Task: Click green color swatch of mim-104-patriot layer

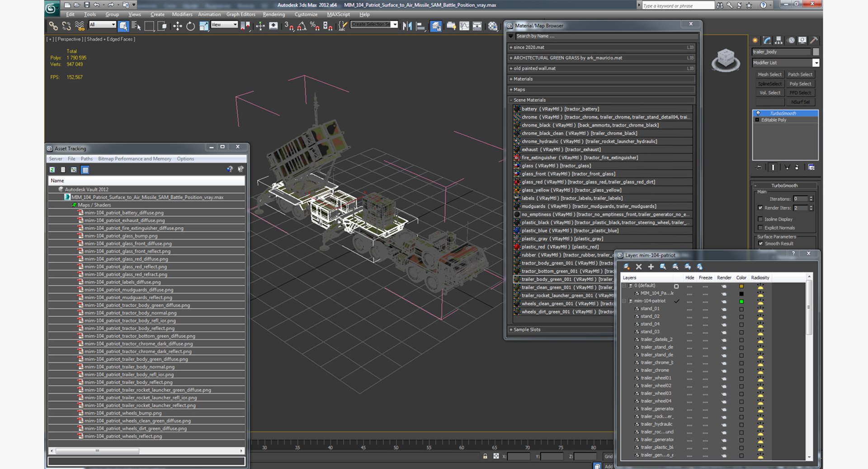Action: point(741,301)
